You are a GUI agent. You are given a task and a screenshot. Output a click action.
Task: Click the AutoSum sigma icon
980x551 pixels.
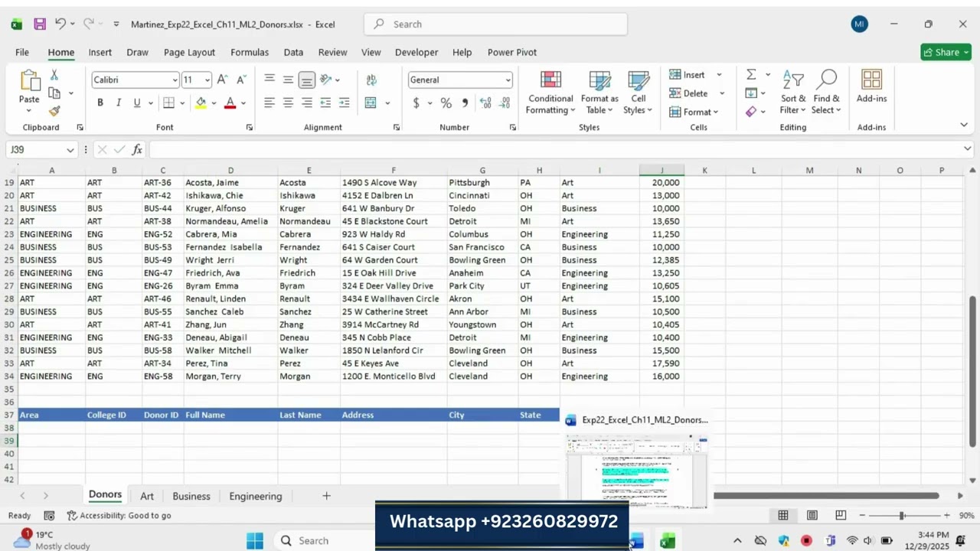[751, 74]
